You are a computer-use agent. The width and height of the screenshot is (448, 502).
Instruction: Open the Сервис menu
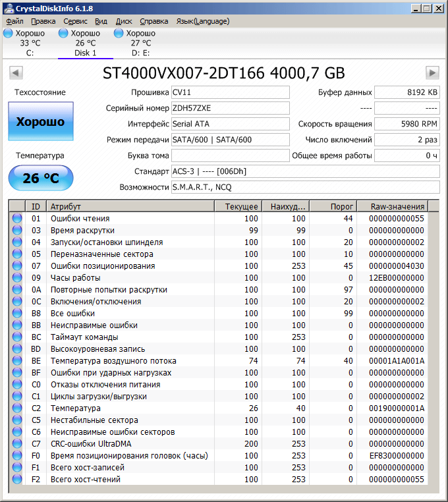(75, 21)
